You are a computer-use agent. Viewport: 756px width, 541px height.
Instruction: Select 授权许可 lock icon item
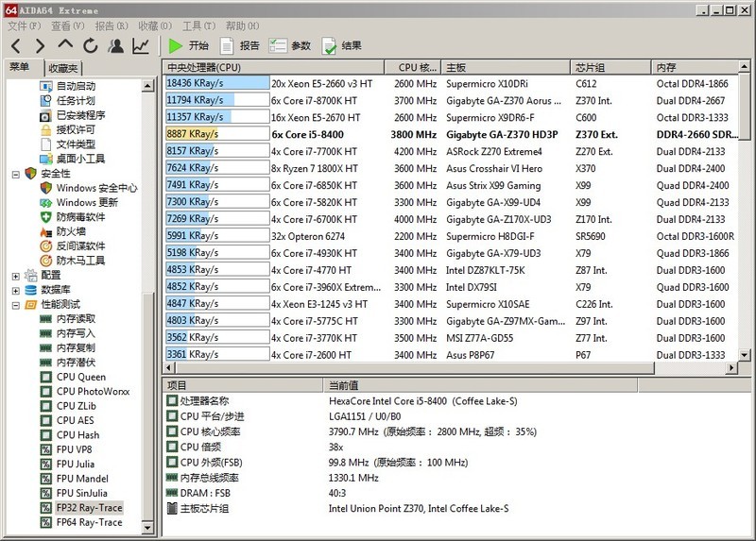click(x=45, y=130)
